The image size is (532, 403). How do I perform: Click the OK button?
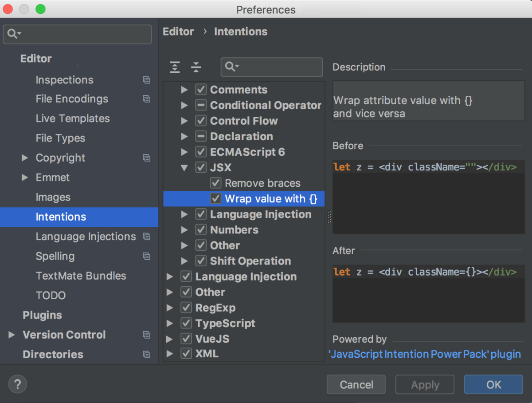coord(493,384)
